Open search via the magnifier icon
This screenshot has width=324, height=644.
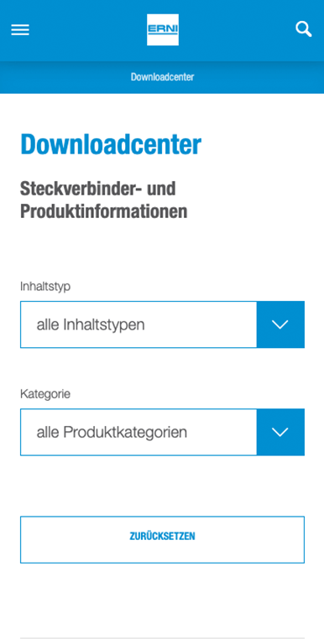[x=304, y=29]
